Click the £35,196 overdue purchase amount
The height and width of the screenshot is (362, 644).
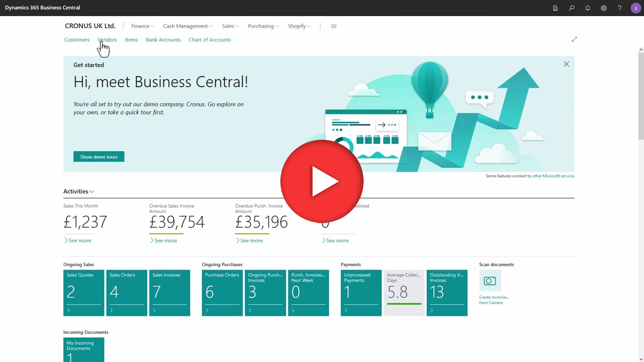click(x=262, y=222)
